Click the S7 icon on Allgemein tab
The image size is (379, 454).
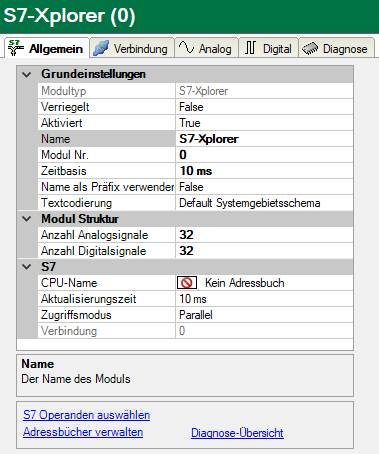(16, 48)
